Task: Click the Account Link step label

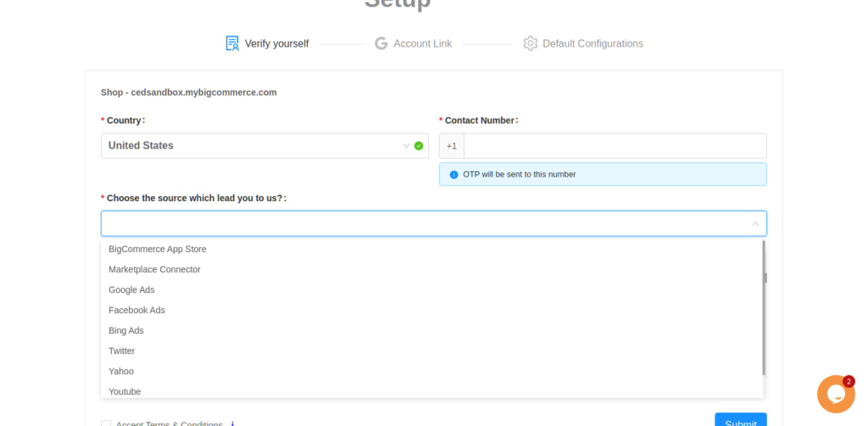Action: coord(423,44)
